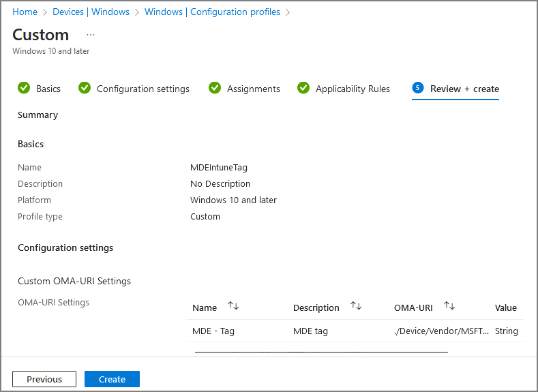The image size is (538, 392).
Task: Click the Value column header
Action: pyautogui.click(x=506, y=307)
